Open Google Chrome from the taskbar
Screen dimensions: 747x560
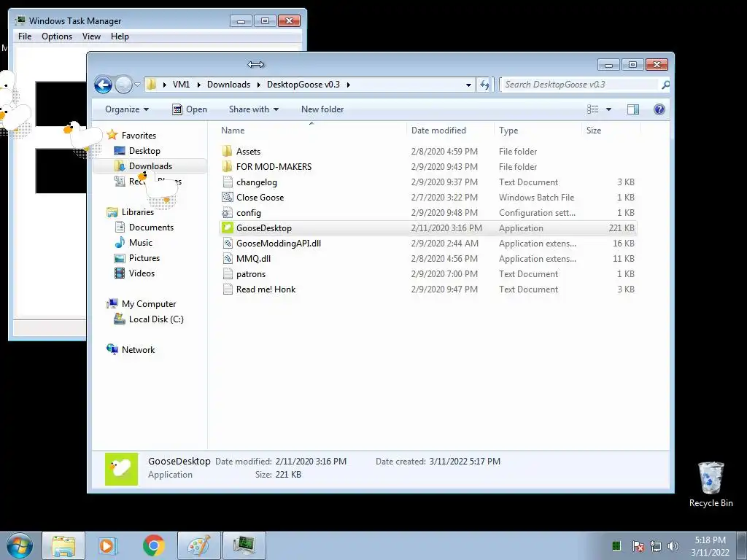(153, 545)
